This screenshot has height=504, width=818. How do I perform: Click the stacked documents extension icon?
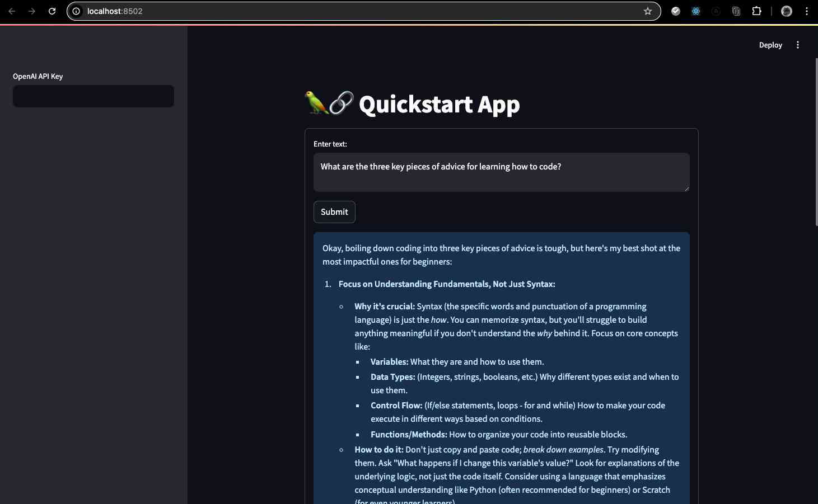coord(736,11)
